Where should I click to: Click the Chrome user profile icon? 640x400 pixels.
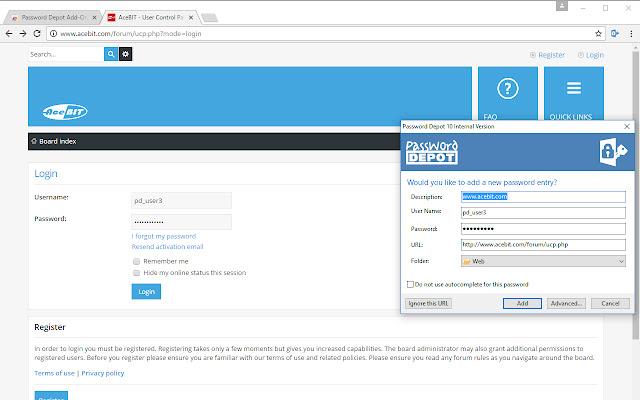[x=562, y=6]
